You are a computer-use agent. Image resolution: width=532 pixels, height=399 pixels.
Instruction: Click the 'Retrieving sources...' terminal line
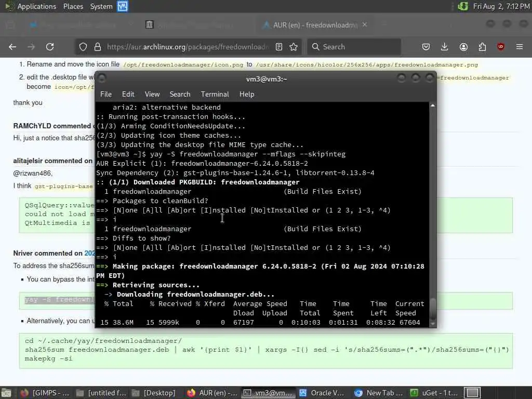click(x=148, y=285)
